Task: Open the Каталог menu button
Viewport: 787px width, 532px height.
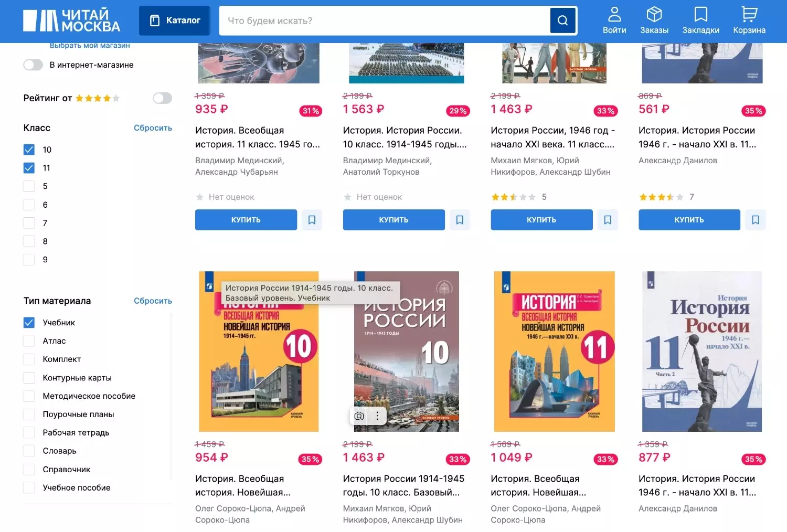Action: (x=175, y=20)
